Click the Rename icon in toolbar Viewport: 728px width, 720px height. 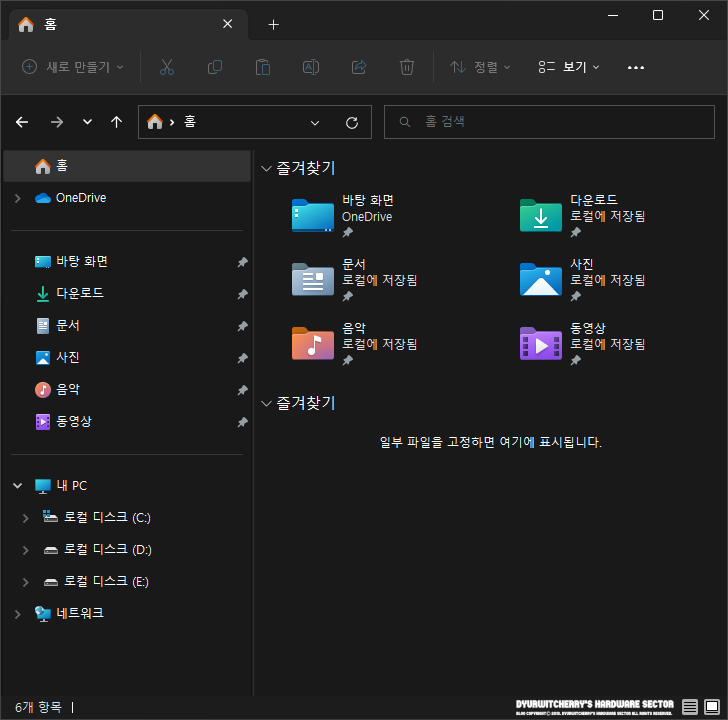coord(311,67)
